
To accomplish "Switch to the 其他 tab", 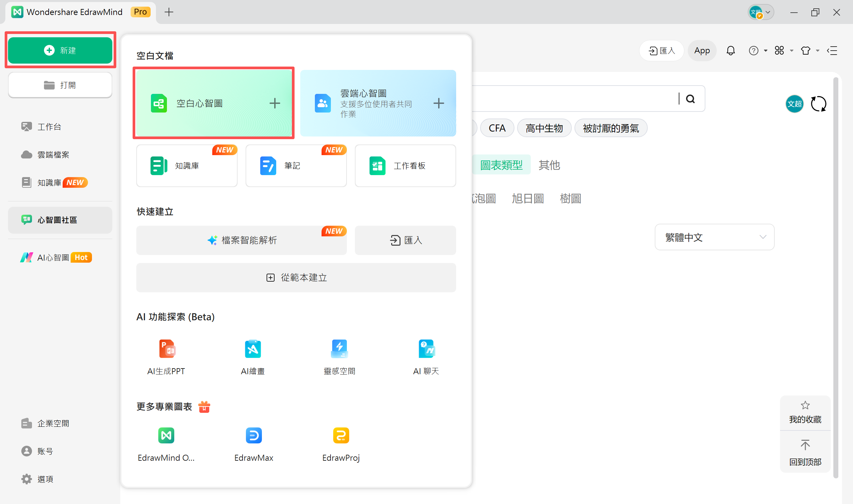I will (x=549, y=165).
